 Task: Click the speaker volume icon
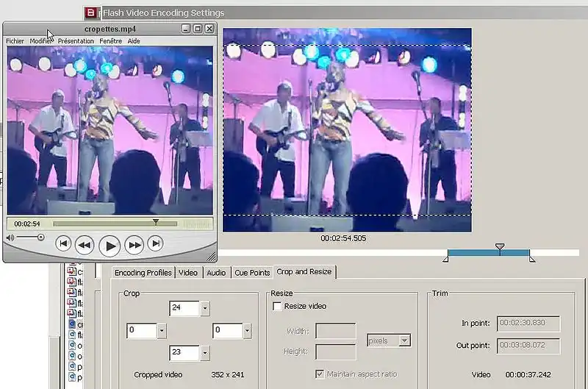10,238
